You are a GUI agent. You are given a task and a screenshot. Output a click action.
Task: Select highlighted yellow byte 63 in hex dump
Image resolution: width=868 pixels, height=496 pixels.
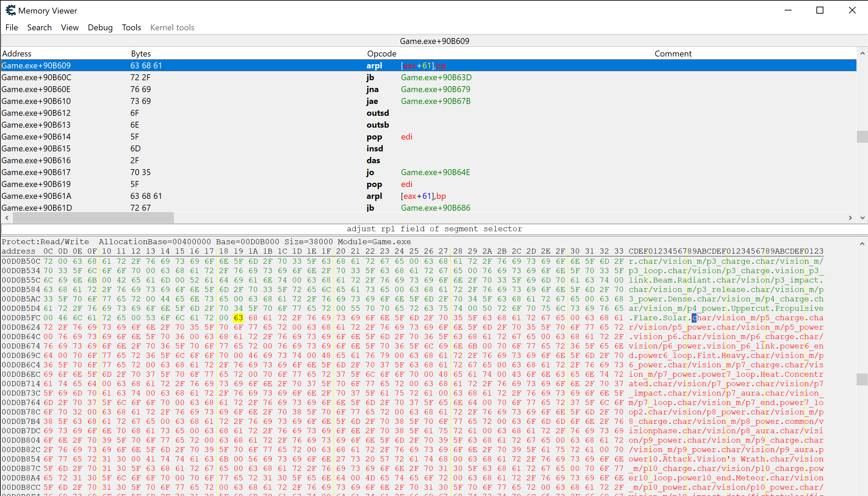(x=238, y=318)
